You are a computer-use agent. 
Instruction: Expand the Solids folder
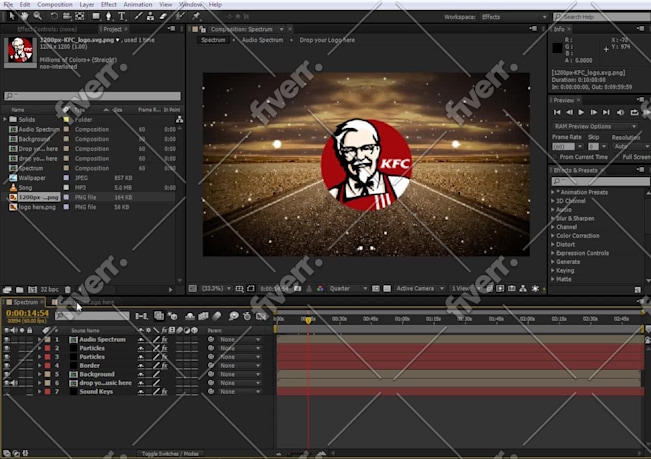[x=5, y=120]
